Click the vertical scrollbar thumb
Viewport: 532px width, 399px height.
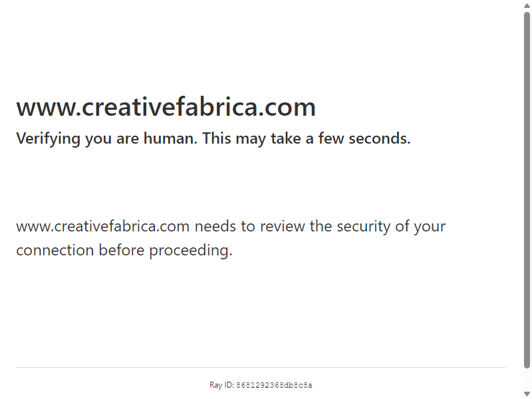click(527, 190)
